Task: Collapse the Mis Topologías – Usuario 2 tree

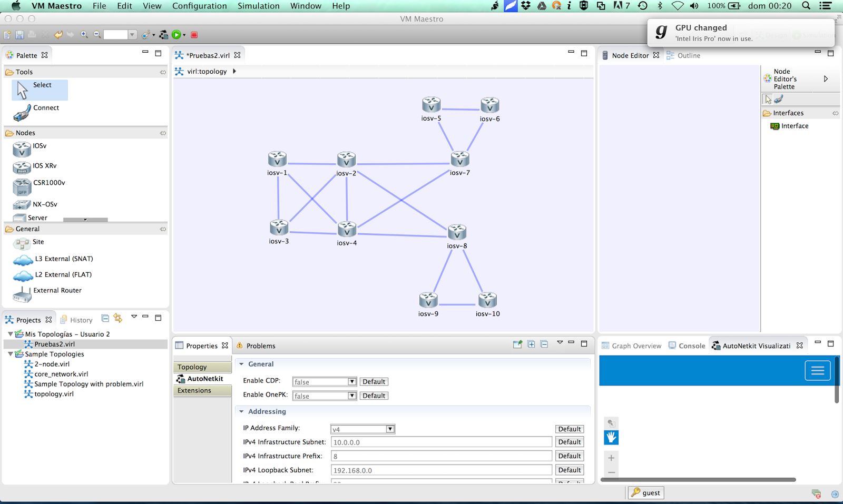Action: pos(10,333)
